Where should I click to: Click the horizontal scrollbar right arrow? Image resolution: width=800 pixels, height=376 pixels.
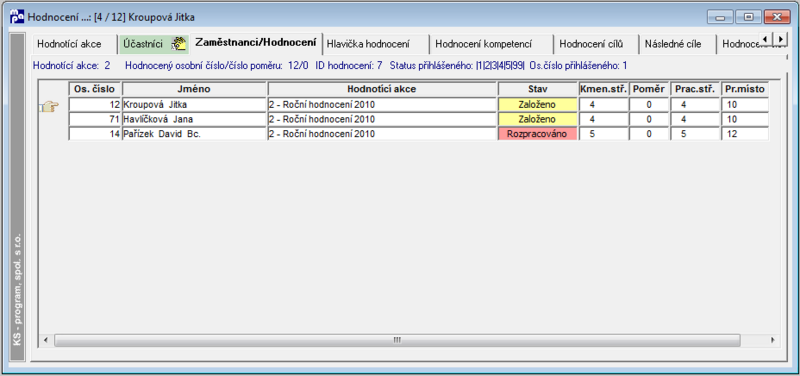[773, 340]
